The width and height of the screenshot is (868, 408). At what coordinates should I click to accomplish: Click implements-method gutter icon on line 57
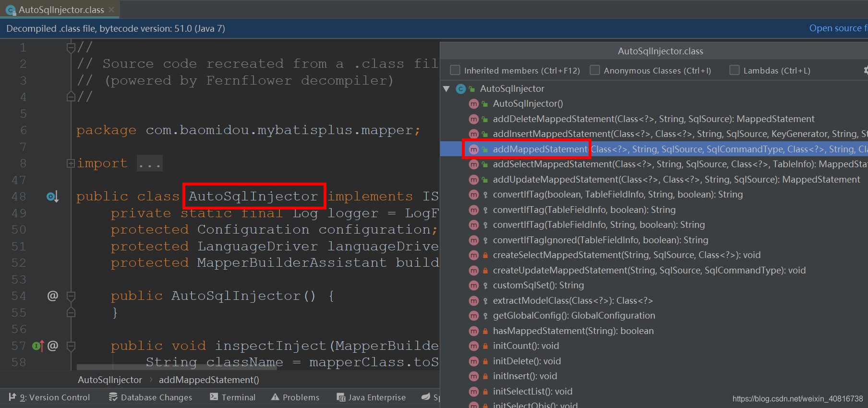pos(38,346)
